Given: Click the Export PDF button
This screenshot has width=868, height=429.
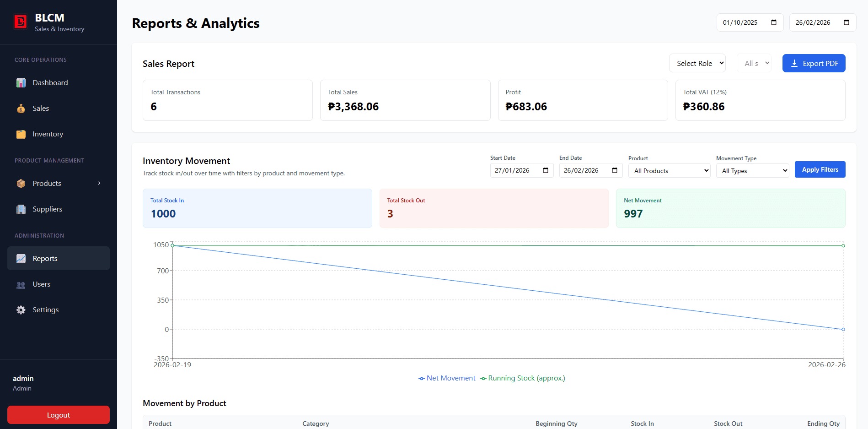Looking at the screenshot, I should coord(814,63).
